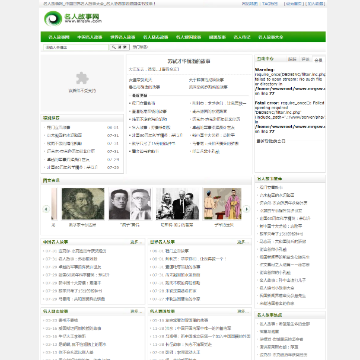360x360 pixels.
Task: Click the next arrow of the photo carousel
Action: coord(246,209)
